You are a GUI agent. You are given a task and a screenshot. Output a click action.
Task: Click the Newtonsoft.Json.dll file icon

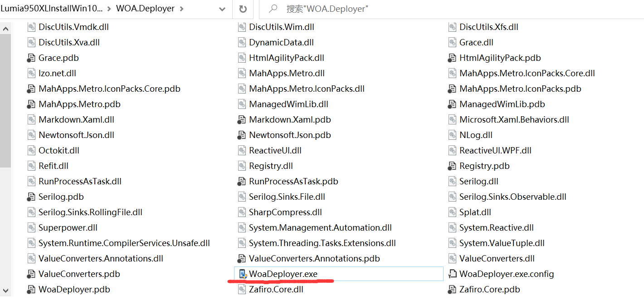(31, 135)
